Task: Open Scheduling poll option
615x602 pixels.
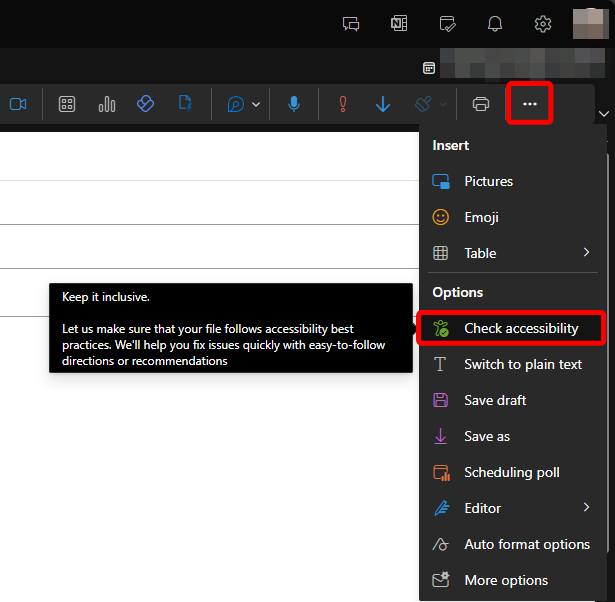Action: click(511, 472)
